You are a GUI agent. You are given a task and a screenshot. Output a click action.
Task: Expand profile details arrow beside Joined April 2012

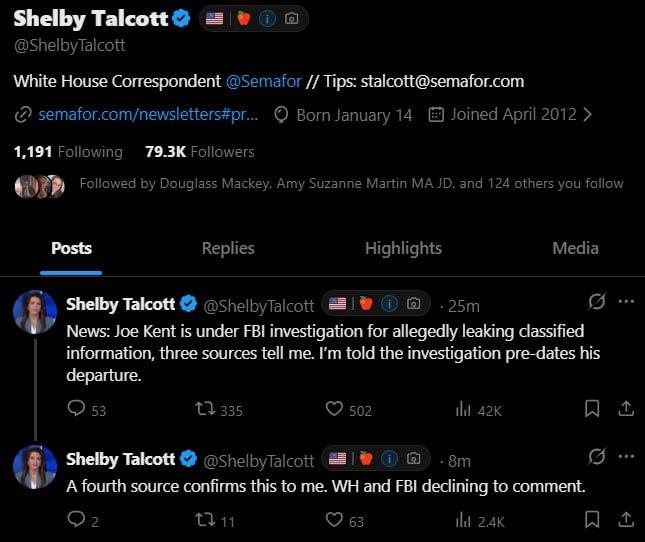pos(587,114)
